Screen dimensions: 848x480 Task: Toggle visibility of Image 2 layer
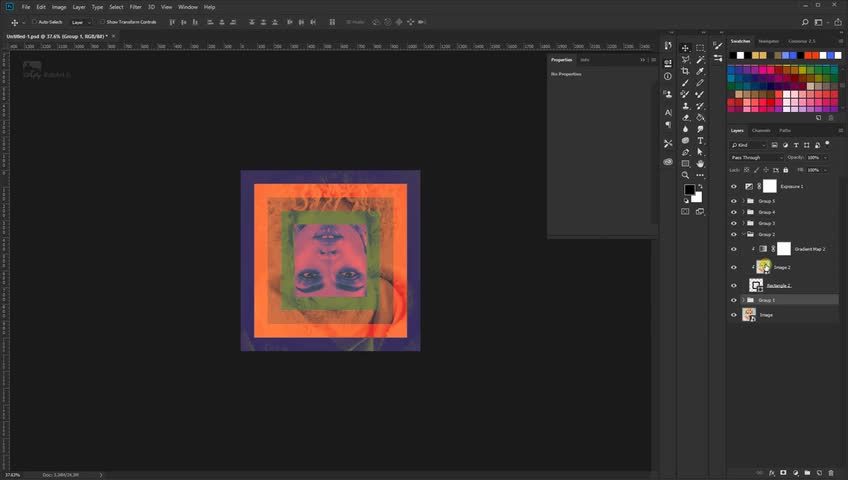click(734, 268)
